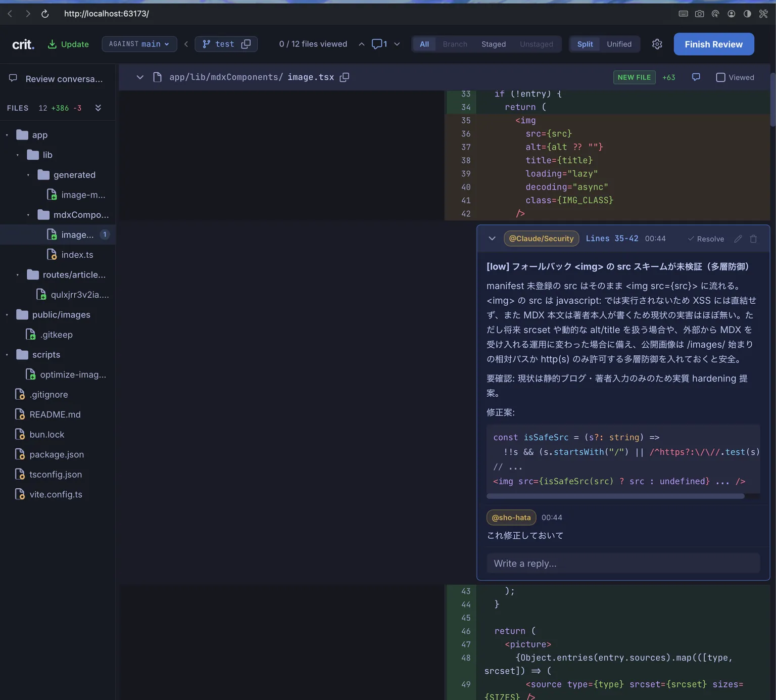Click the profile icon in browser toolbar
The image size is (776, 700).
point(731,14)
